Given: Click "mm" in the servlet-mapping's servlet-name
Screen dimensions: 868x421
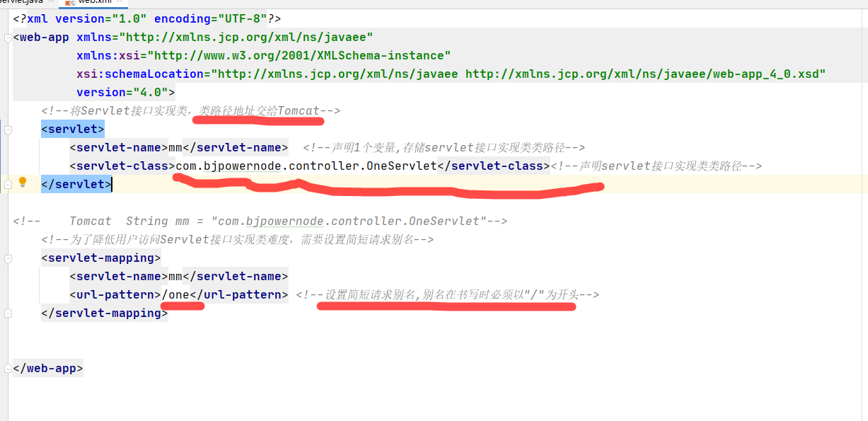Looking at the screenshot, I should (175, 276).
